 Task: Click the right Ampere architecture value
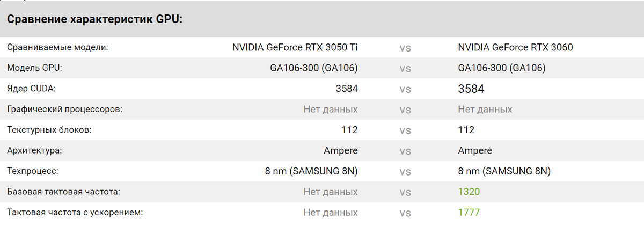point(475,151)
